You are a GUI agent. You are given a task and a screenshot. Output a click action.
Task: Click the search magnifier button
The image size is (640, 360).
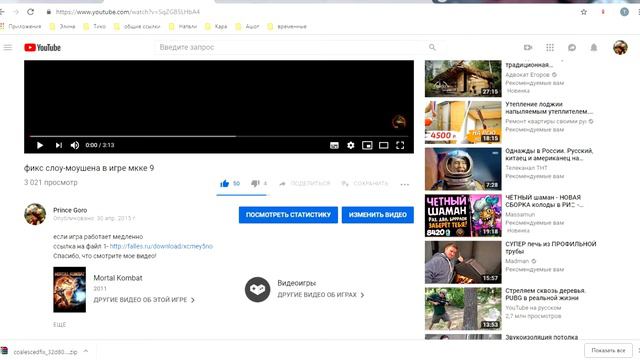432,47
